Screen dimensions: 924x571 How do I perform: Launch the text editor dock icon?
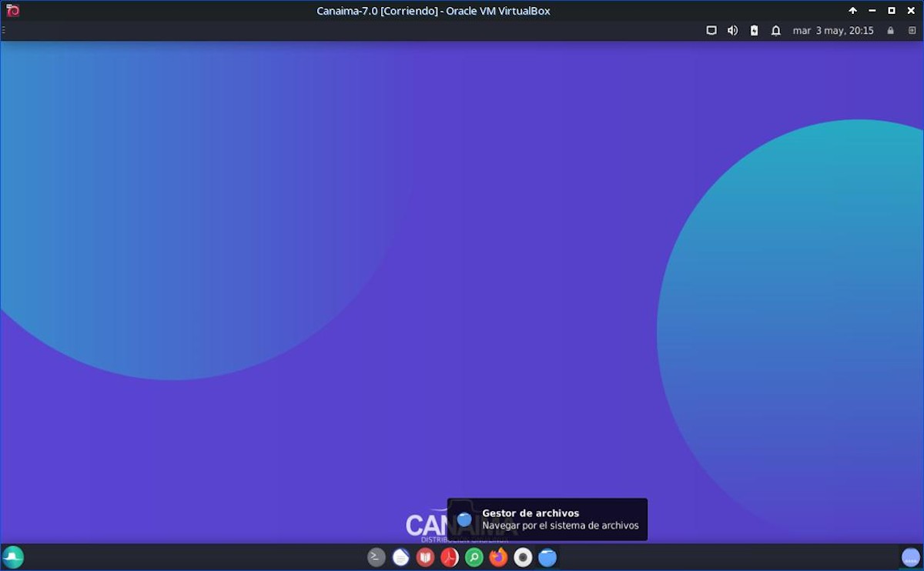[x=400, y=557]
